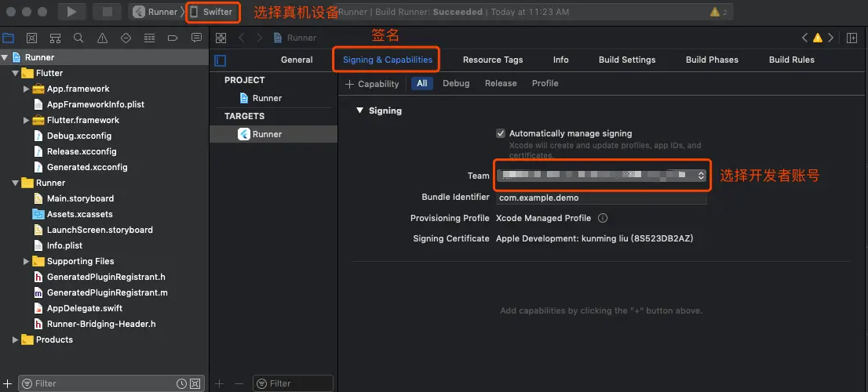Open the Symbol navigator icon
This screenshot has height=392, width=868.
pos(56,38)
